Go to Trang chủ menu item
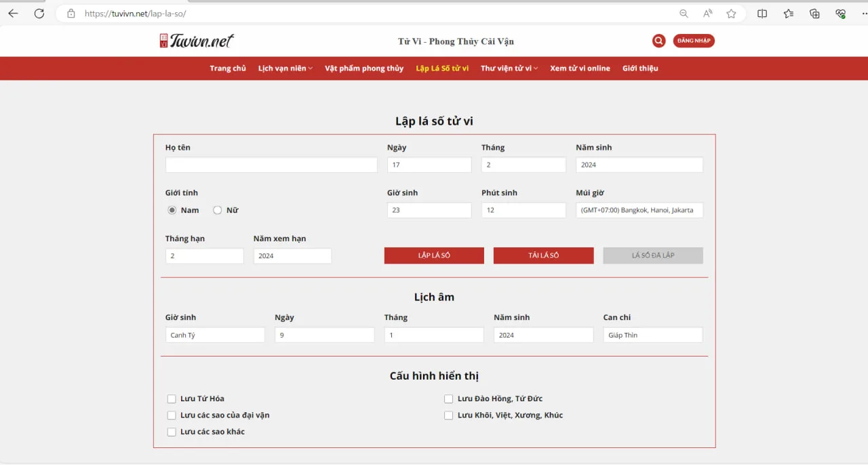The width and height of the screenshot is (868, 465). coord(228,68)
